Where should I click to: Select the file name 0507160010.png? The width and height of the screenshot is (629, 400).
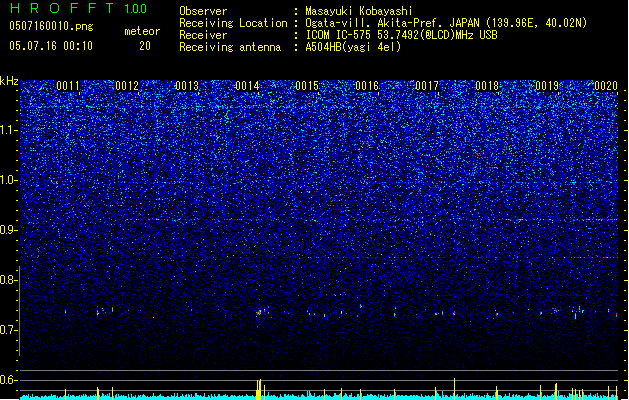[x=51, y=26]
